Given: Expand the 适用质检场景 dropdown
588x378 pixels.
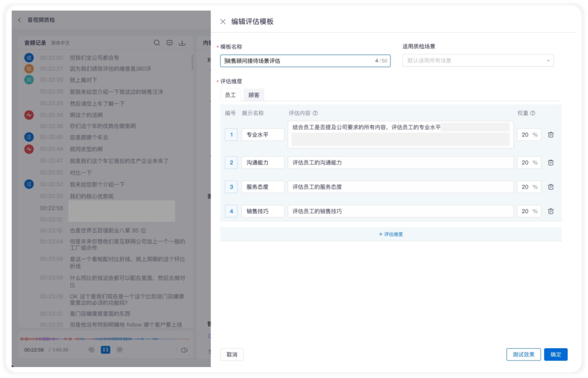Looking at the screenshot, I should point(478,61).
